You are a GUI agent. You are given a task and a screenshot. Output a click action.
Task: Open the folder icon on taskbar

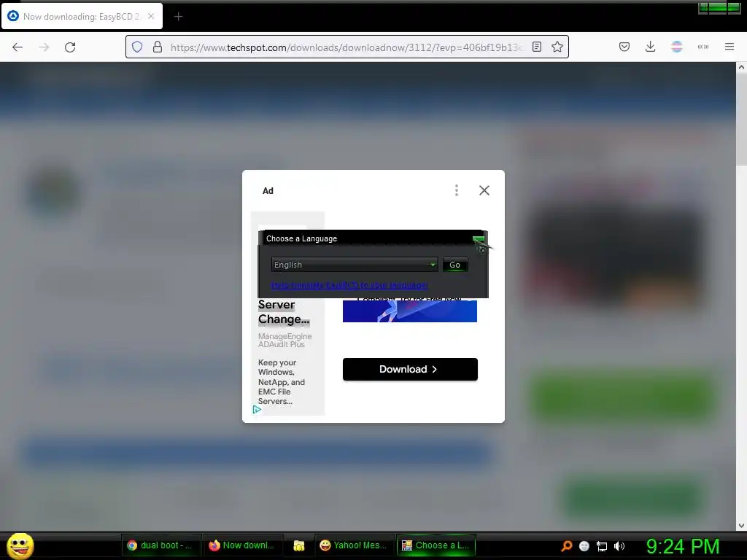[298, 545]
